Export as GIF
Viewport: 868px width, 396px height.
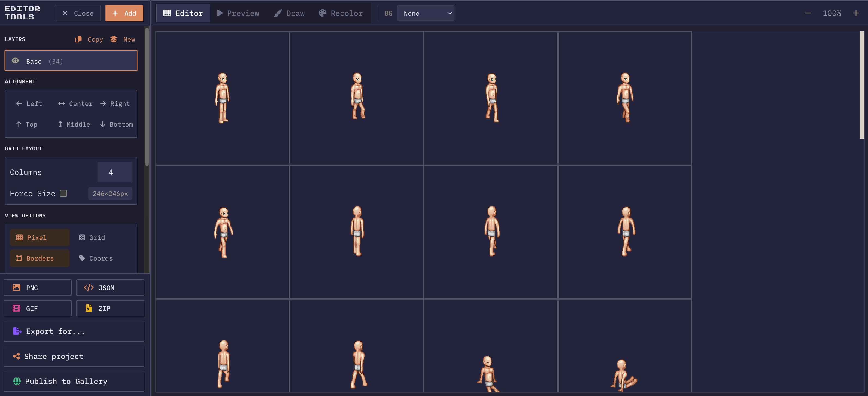pyautogui.click(x=38, y=308)
